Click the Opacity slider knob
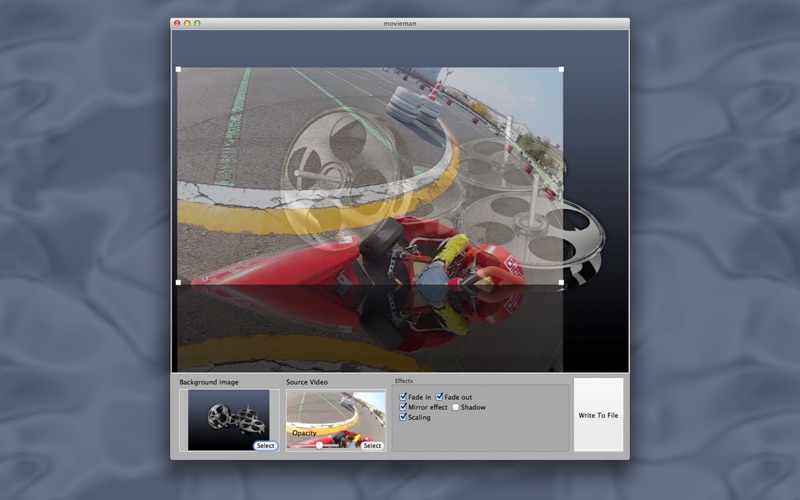Viewport: 800px width, 500px height. coord(319,445)
